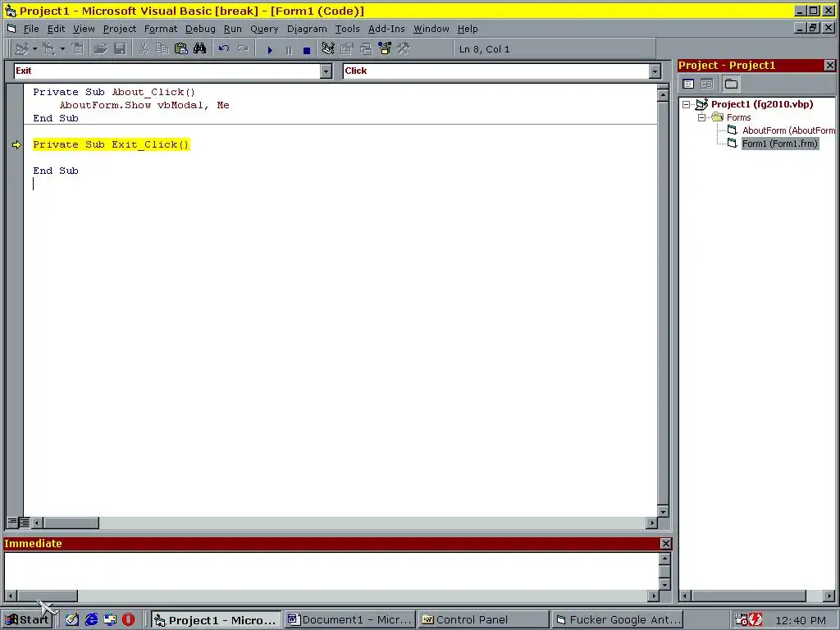This screenshot has height=630, width=840.
Task: Open the Project Explorer toolbar icon
Action: coord(328,49)
